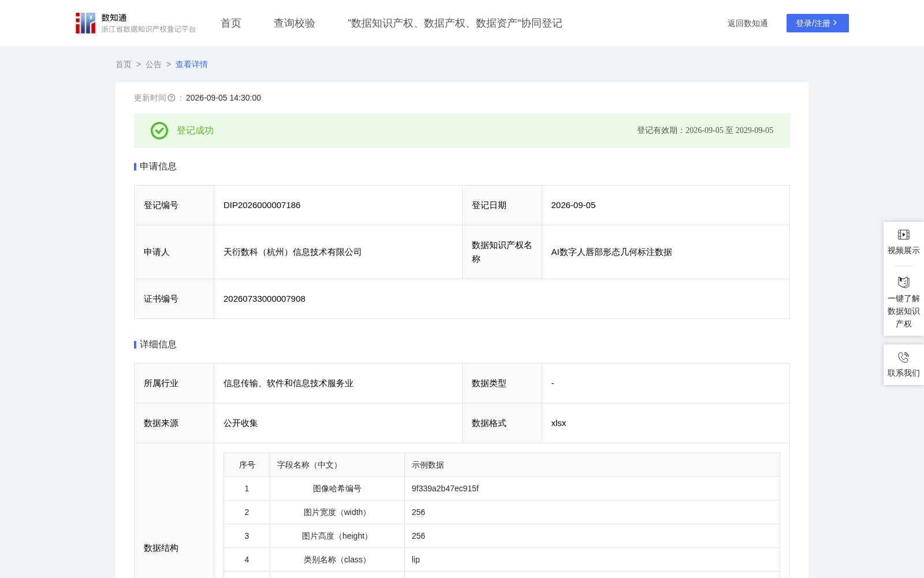Image resolution: width=924 pixels, height=578 pixels.
Task: Click sample value lip
Action: tap(416, 560)
